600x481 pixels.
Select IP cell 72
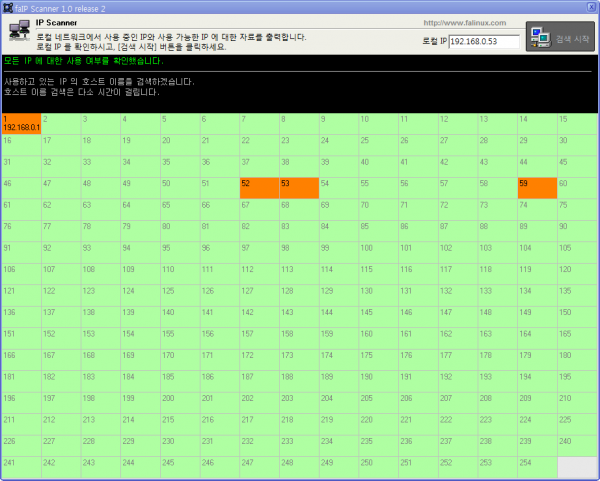click(458, 209)
